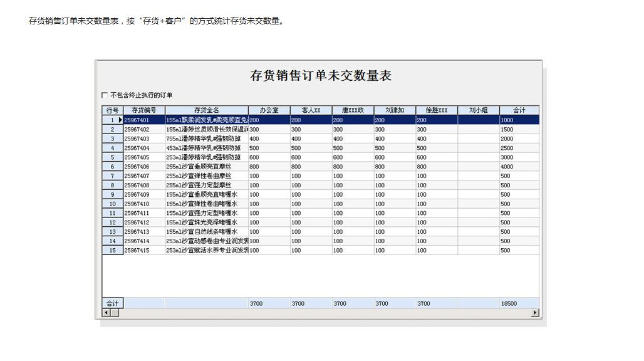Click the horizontal scrollbar thumb
Viewport: 644px width, 361px height.
115,313
